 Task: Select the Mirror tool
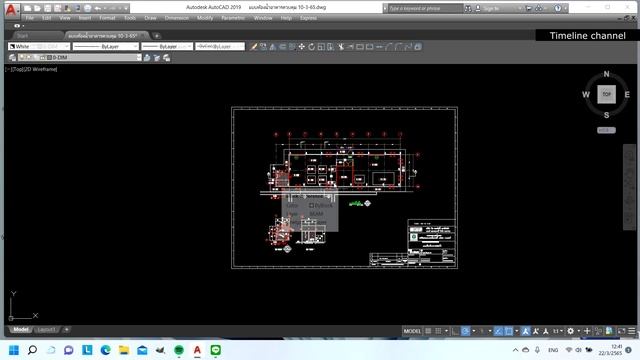pyautogui.click(x=273, y=47)
